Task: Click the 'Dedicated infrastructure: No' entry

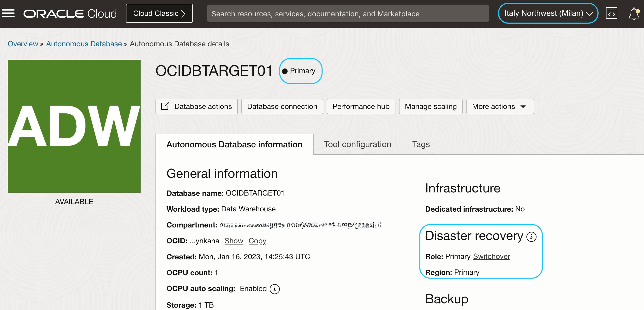Action: (x=475, y=209)
